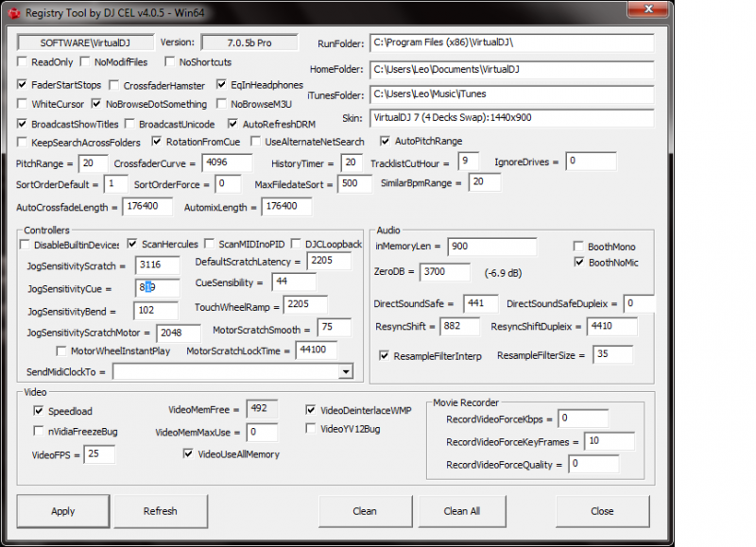Image resolution: width=756 pixels, height=547 pixels.
Task: Uncheck FaderStartStops
Action: click(22, 85)
